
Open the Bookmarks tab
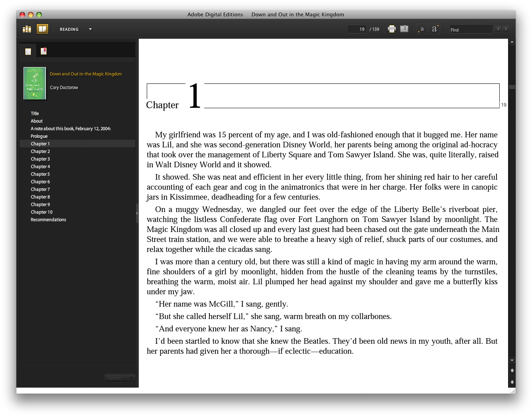click(x=44, y=51)
